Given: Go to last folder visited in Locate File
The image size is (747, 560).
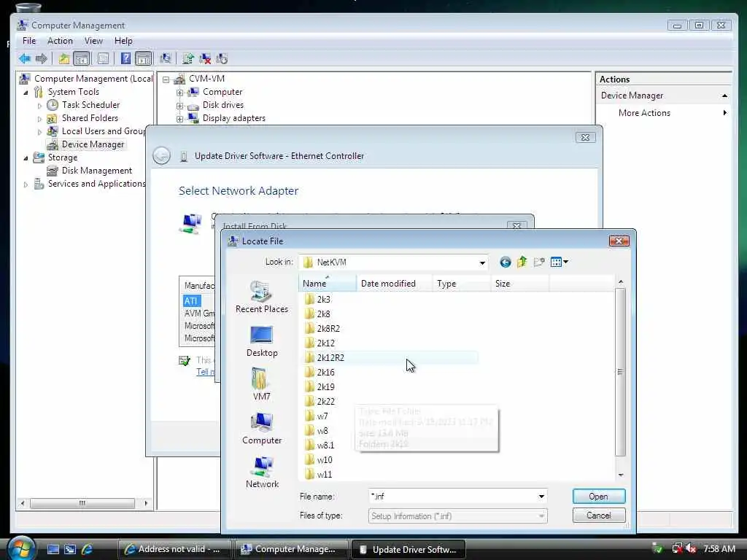Looking at the screenshot, I should [x=505, y=262].
